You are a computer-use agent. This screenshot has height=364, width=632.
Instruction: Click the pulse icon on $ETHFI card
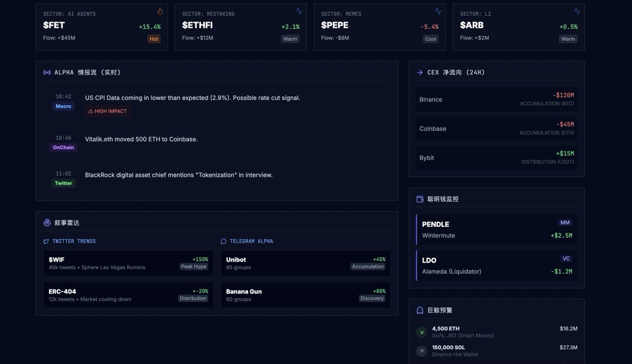(x=299, y=11)
